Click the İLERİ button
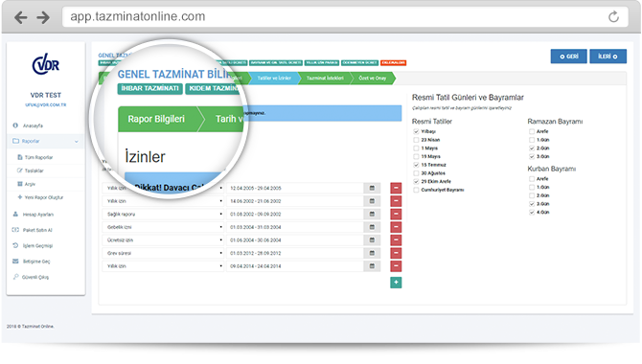 (x=608, y=57)
